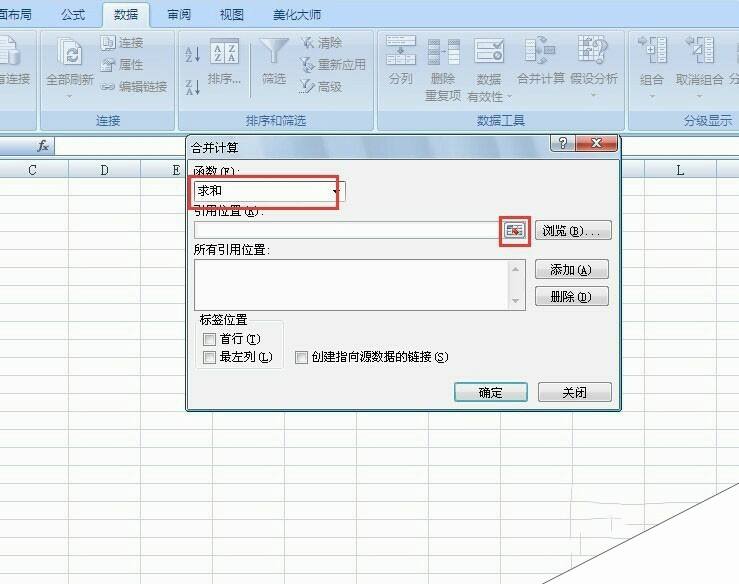Toggle the 筛选 filter funnel icon

click(274, 51)
